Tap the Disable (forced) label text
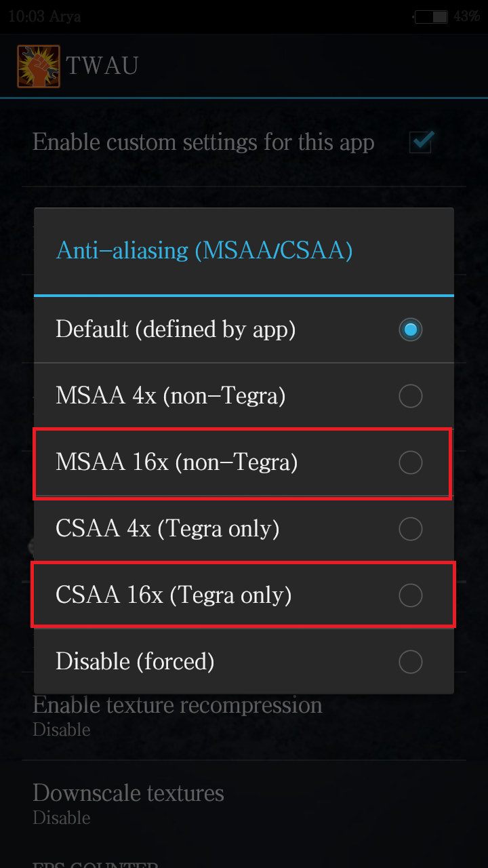 click(x=135, y=662)
